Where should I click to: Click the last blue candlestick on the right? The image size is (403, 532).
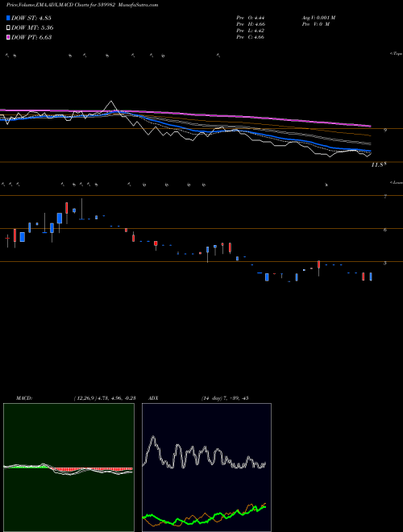pos(371,276)
